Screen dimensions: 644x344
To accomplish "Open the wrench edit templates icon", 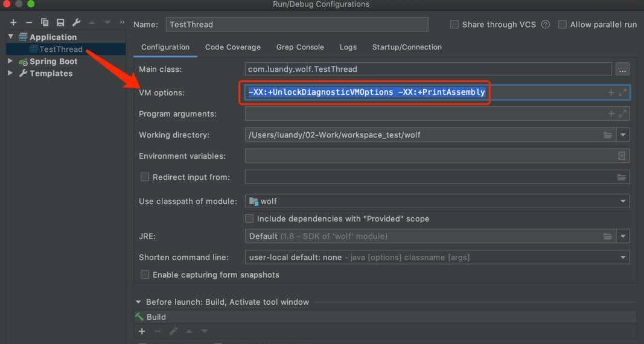I will coord(76,22).
